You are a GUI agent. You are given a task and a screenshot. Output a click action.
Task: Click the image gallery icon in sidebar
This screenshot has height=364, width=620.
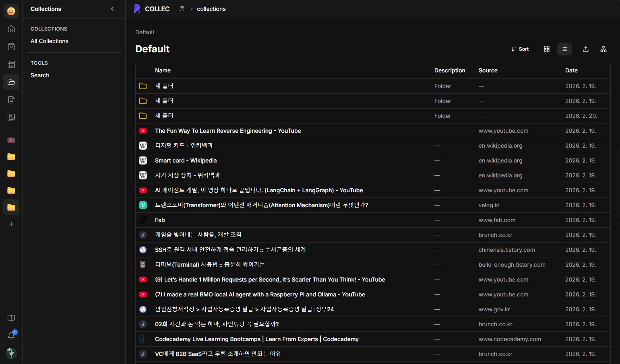pyautogui.click(x=11, y=117)
